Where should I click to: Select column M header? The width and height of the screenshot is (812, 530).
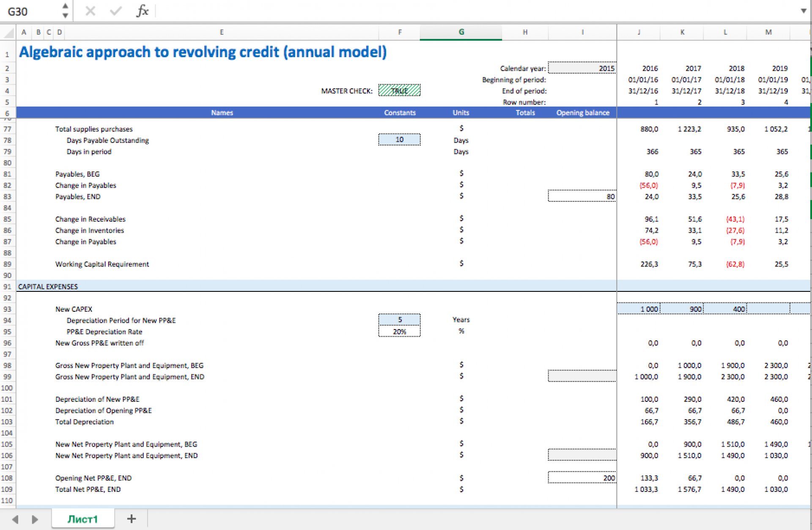tap(768, 32)
